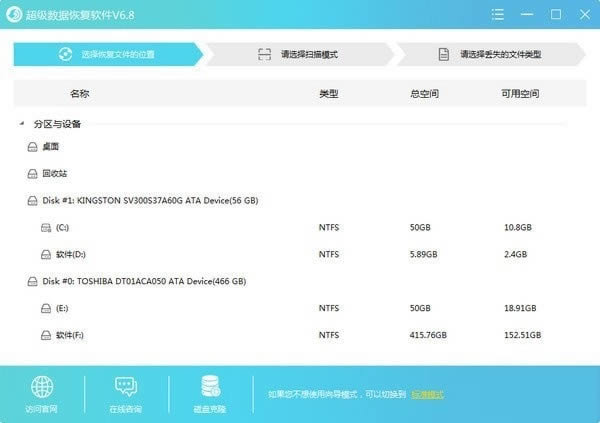Click the 访问官网 label
Screen dimensions: 600x423
(41, 409)
